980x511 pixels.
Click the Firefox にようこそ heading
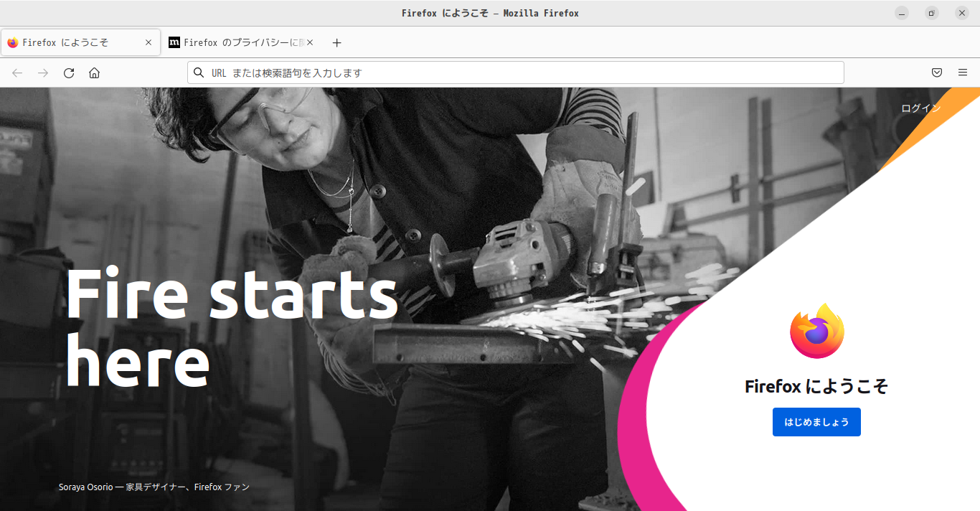pyautogui.click(x=816, y=386)
